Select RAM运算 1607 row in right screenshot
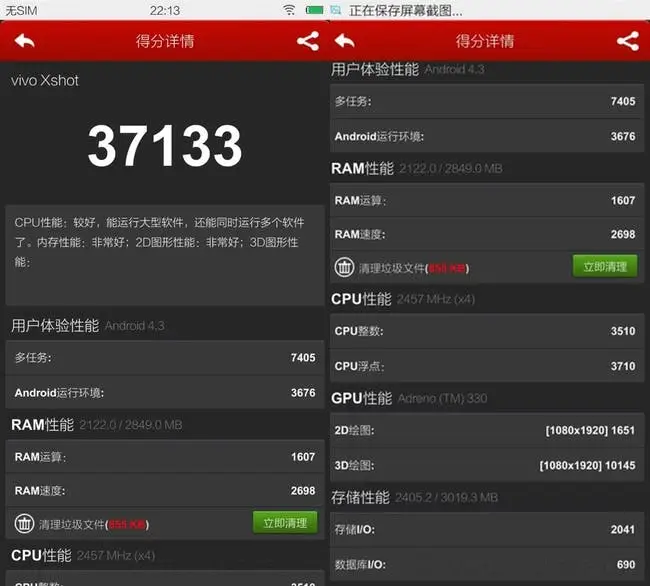The height and width of the screenshot is (586, 650). 487,201
